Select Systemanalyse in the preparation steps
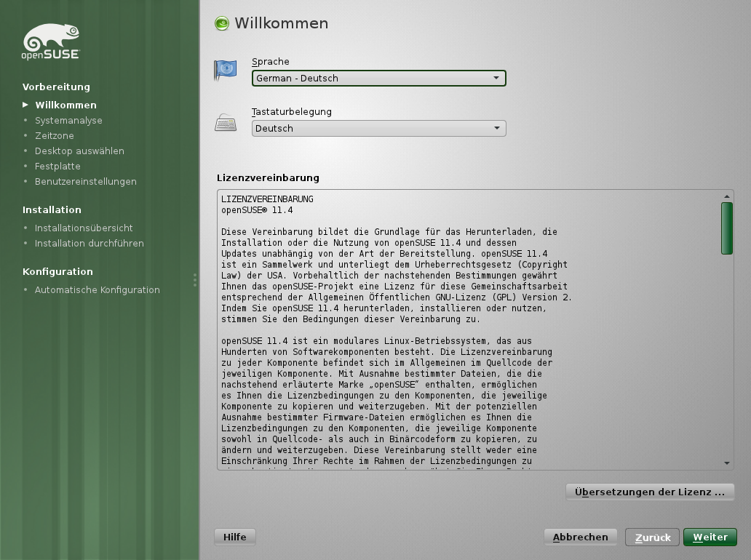Screen dimensions: 751x560 (x=68, y=120)
